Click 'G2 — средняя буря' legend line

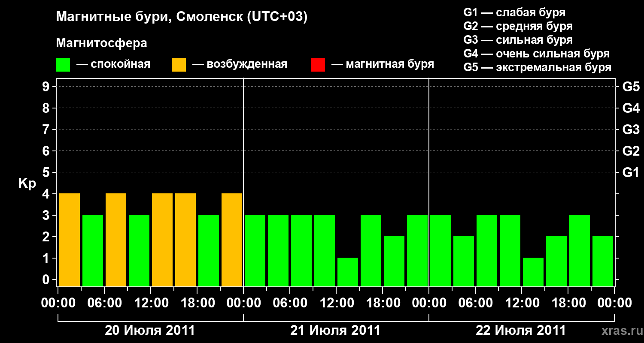pos(518,26)
